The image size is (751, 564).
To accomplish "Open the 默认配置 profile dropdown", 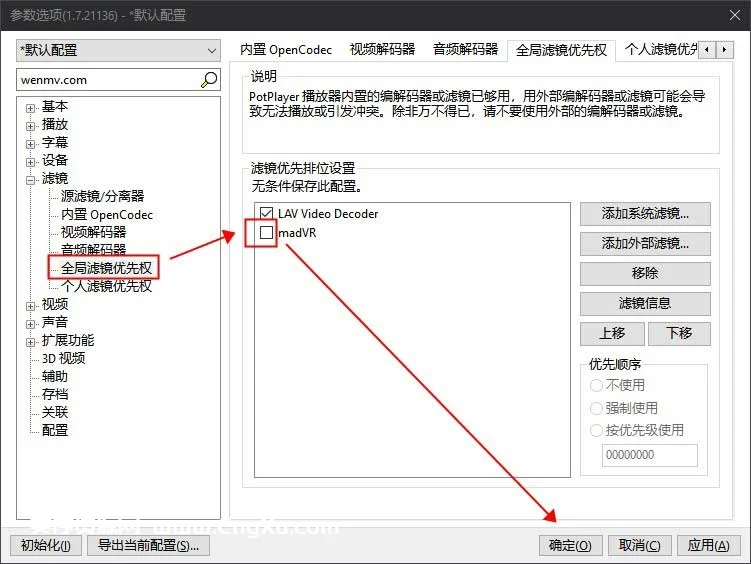I will pos(118,50).
